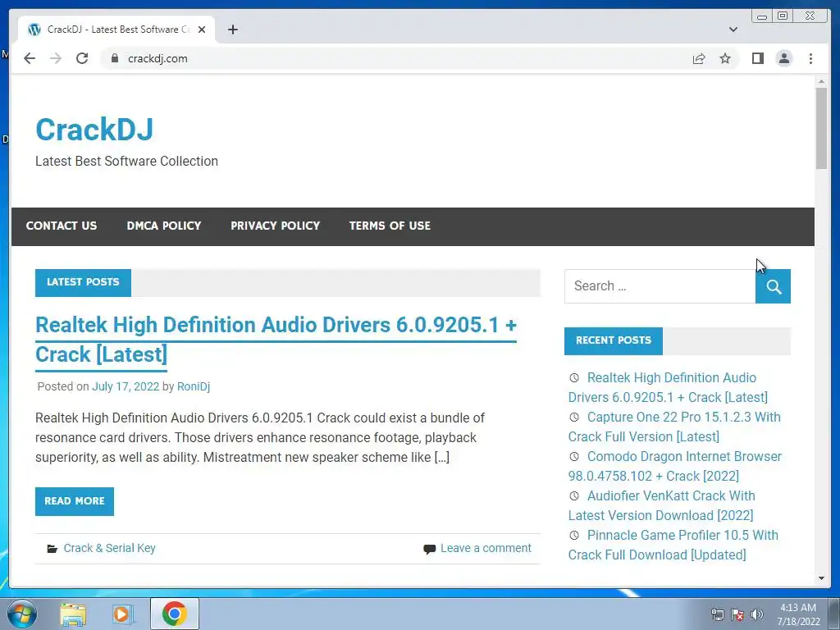Screen dimensions: 840x630
Task: Click the Latest Best Software Collection tagline
Action: pos(126,162)
